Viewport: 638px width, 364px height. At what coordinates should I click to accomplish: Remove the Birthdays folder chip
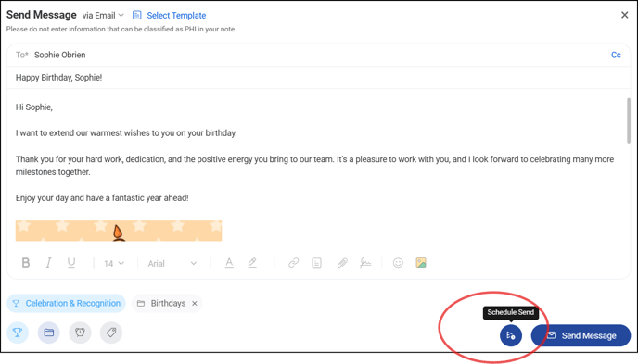coord(195,303)
